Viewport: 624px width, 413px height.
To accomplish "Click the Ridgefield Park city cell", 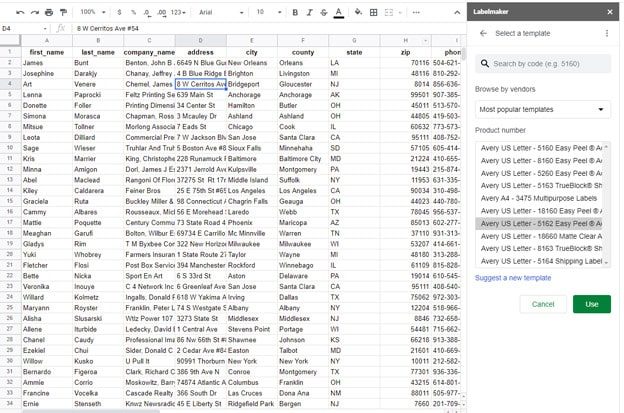I will 252,404.
